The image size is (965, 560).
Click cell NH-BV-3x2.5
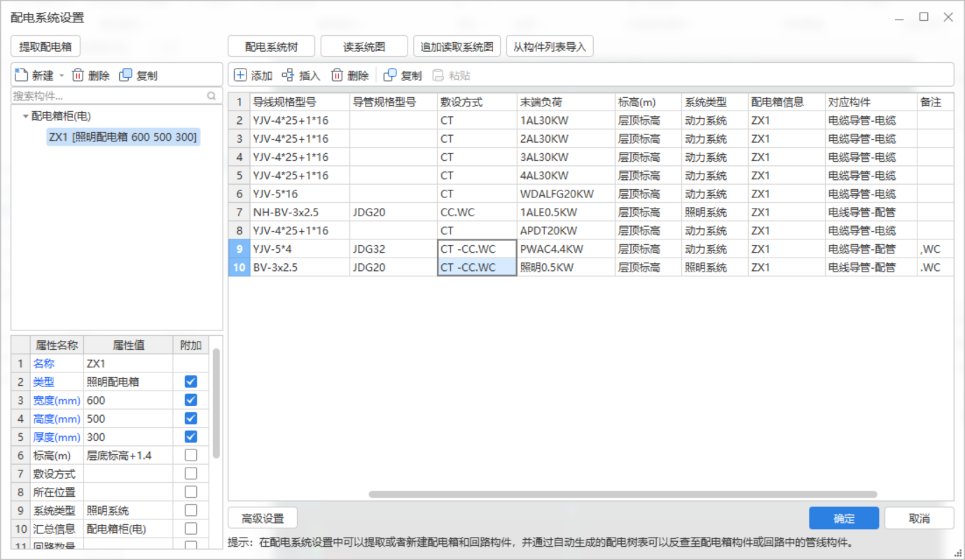(300, 212)
